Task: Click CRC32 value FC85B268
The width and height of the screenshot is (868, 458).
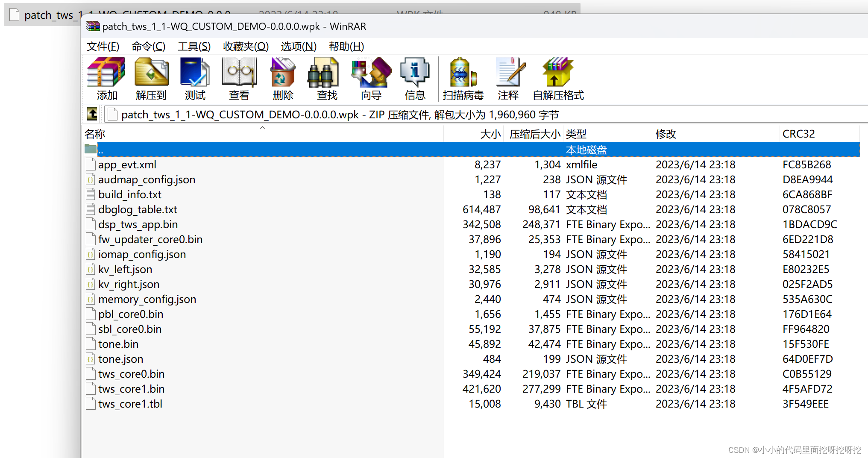Action: coord(806,164)
